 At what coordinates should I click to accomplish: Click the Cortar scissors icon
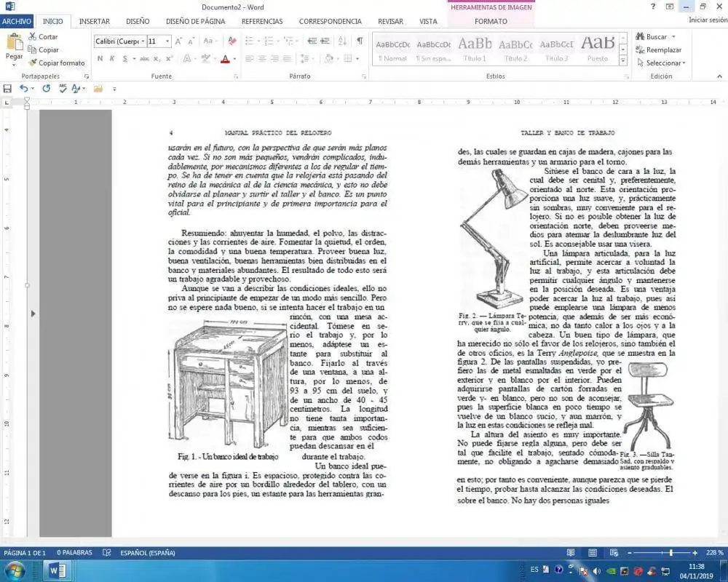click(x=33, y=37)
